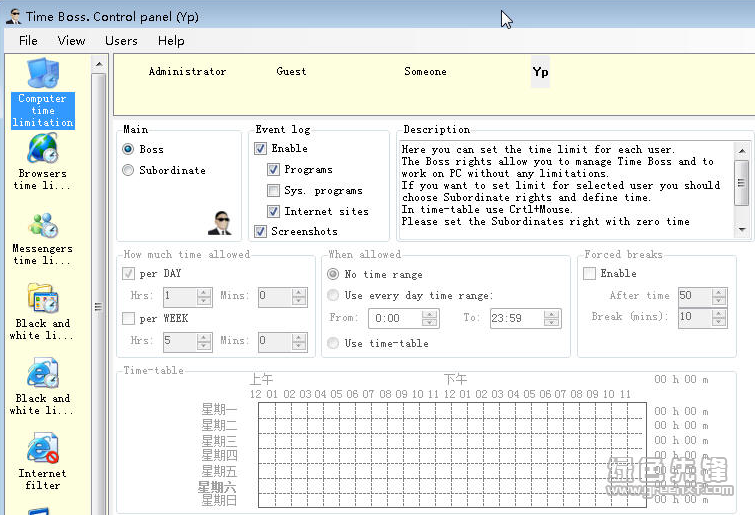Click the After time spinner arrows
Screen dimensions: 755x515
pos(719,296)
